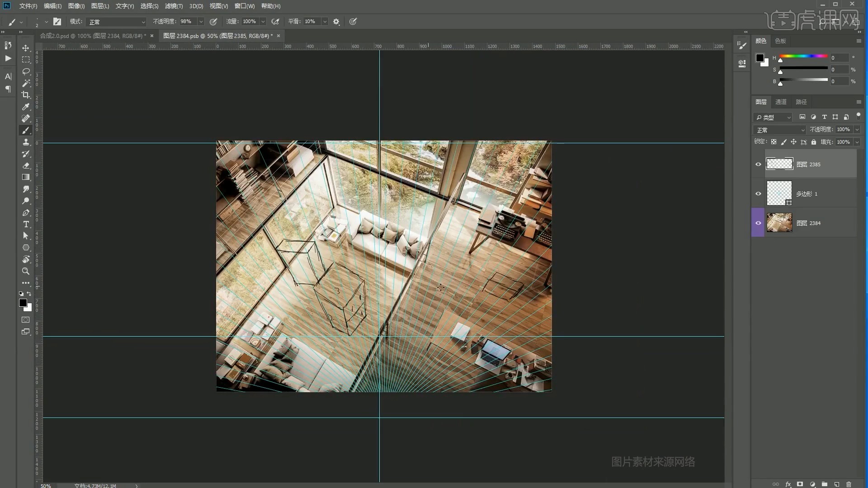The width and height of the screenshot is (868, 488).
Task: Toggle pressure for size
Action: click(353, 22)
